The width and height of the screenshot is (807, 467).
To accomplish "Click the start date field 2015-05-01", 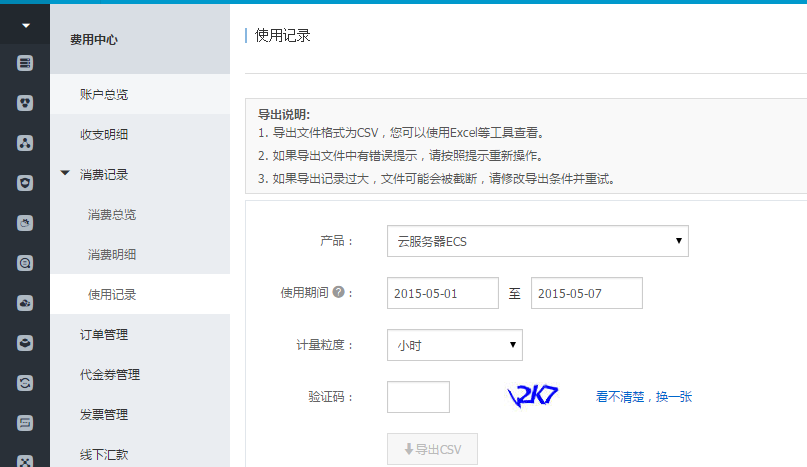I will pos(442,293).
